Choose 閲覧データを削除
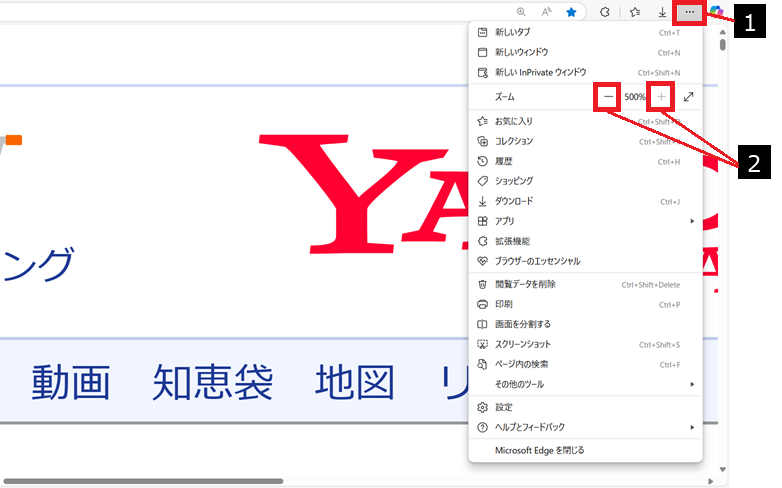Viewport: 782px width, 488px height. pos(585,284)
